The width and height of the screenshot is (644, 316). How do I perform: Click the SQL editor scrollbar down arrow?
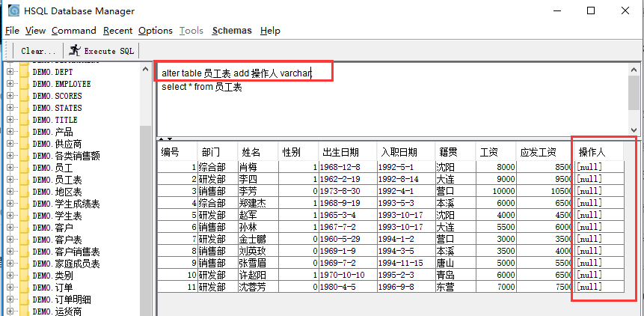coord(634,129)
